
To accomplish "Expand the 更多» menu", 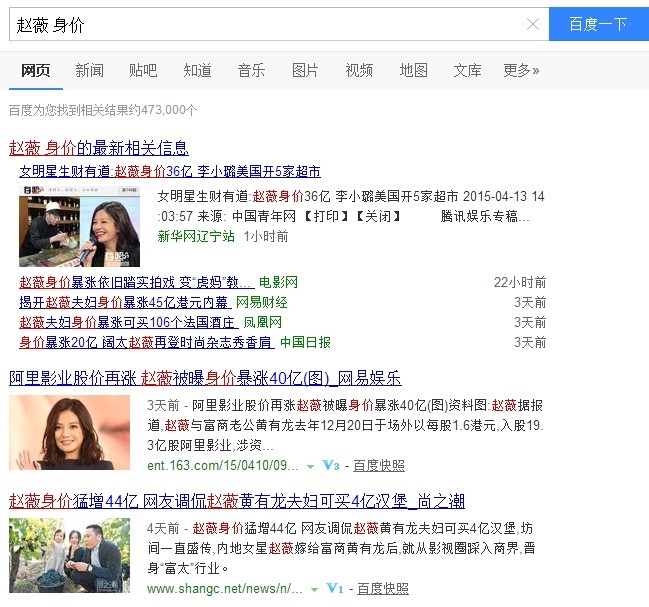I will [522, 70].
